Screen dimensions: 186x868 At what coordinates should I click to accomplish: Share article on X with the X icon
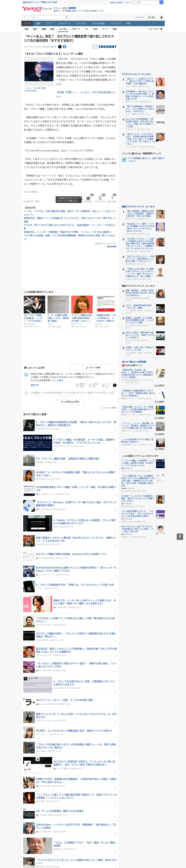click(60, 47)
